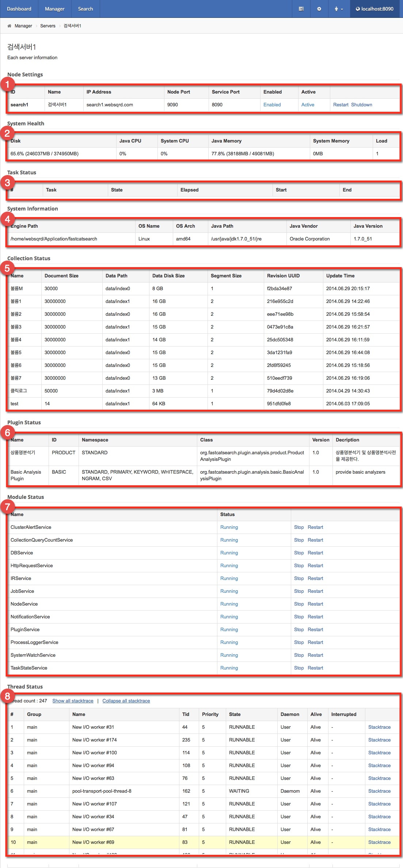Open the Manager menu
The image size is (403, 868).
[x=54, y=9]
